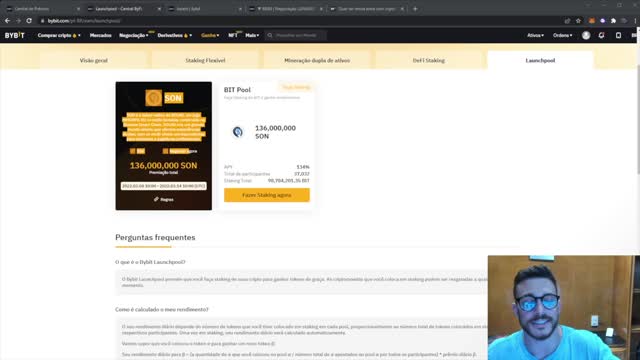Open Regras link on SON card
This screenshot has height=360, width=640.
(x=164, y=200)
